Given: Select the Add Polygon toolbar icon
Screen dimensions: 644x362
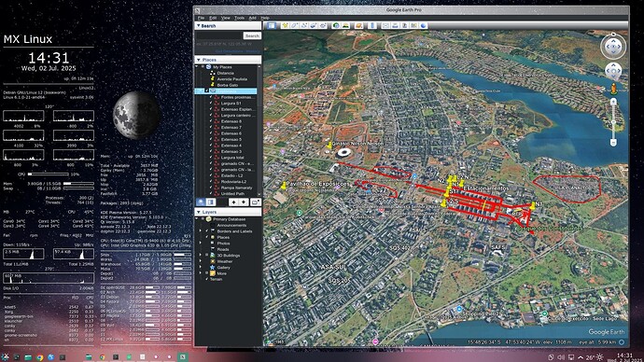Looking at the screenshot, I should pos(295,25).
